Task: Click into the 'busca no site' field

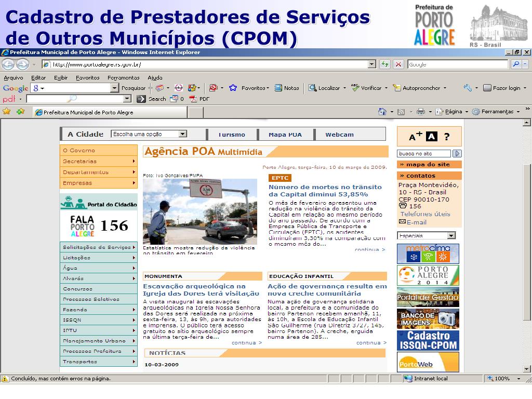Action: click(424, 153)
